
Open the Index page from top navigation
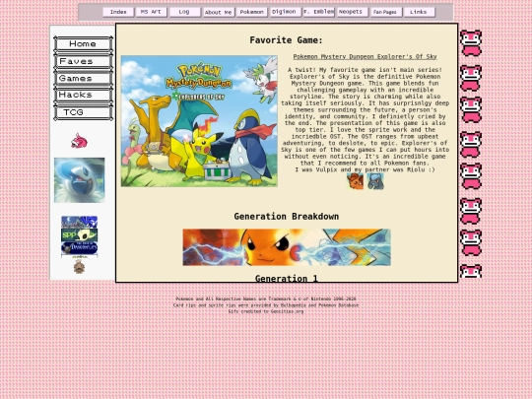[118, 12]
